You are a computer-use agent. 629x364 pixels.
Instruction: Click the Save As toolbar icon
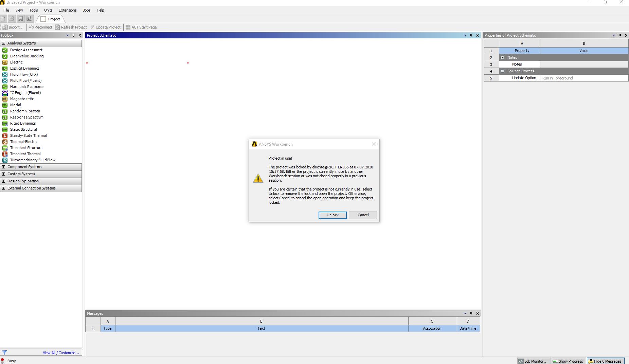[x=29, y=19]
